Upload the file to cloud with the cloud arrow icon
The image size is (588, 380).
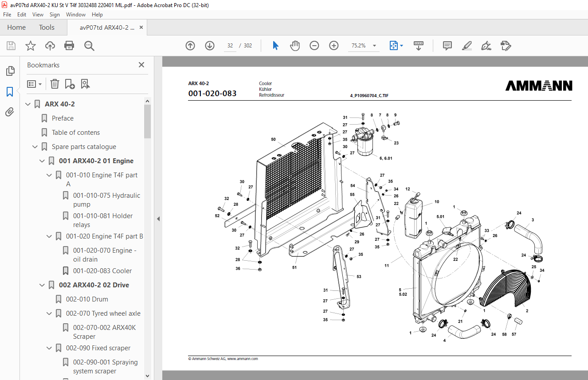click(x=50, y=46)
